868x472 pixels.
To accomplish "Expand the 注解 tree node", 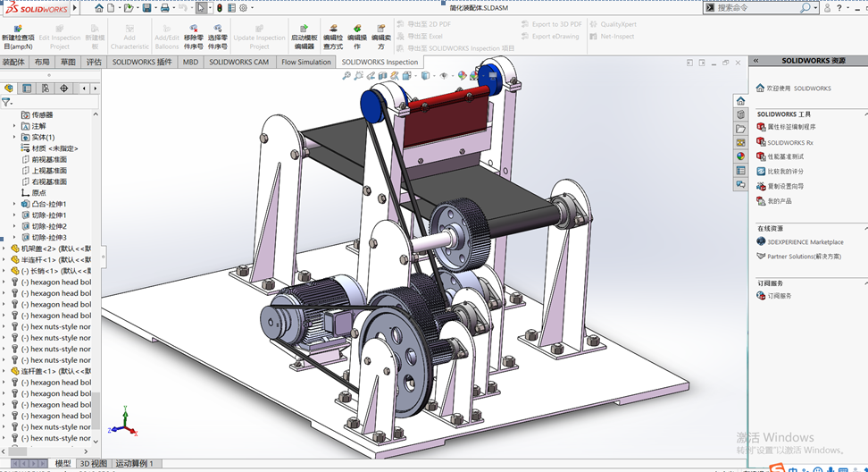I will coord(14,126).
